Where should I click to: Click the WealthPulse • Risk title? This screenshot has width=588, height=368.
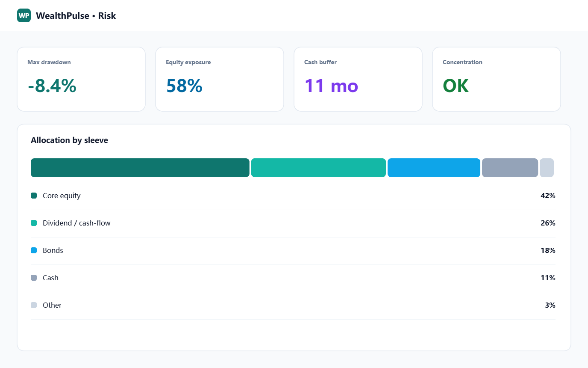(76, 16)
